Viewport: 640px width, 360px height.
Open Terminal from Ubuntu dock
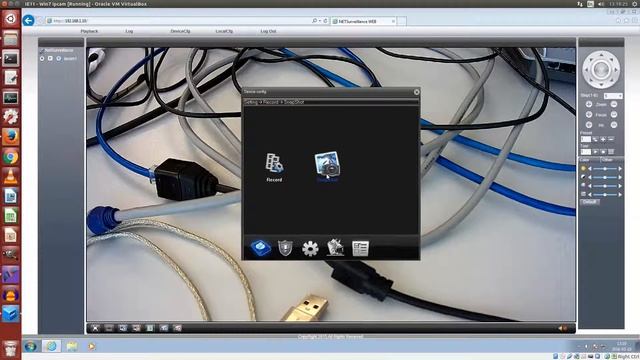point(11,59)
